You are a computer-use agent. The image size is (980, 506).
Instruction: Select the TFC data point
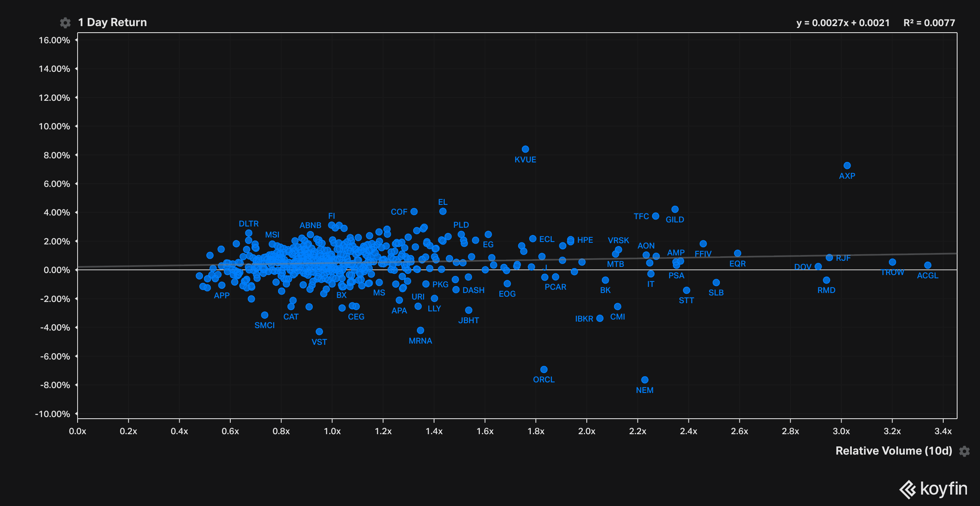tap(656, 216)
